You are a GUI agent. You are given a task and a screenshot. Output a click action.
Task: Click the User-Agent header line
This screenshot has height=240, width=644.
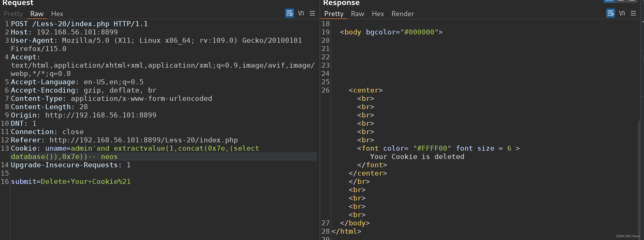click(156, 41)
